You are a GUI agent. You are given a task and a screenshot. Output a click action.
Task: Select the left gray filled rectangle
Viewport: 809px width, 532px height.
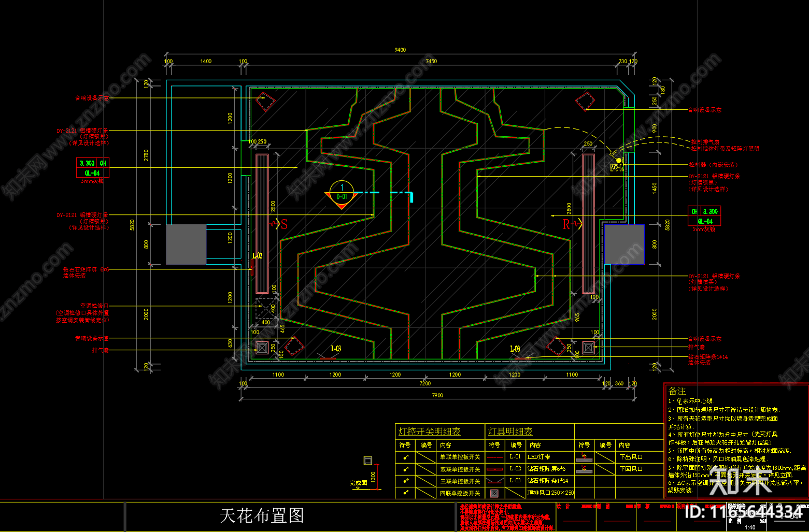[x=186, y=245]
